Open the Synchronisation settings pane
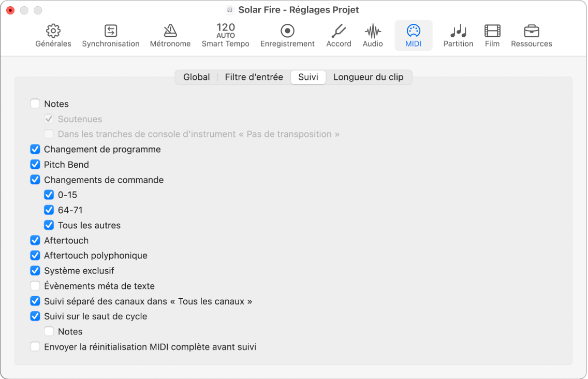588x379 pixels. (x=111, y=31)
